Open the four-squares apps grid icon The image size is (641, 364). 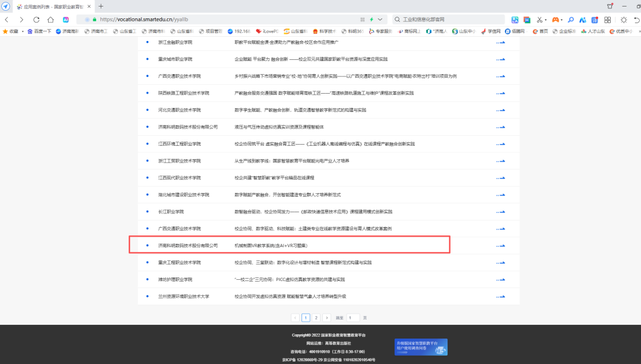point(608,19)
